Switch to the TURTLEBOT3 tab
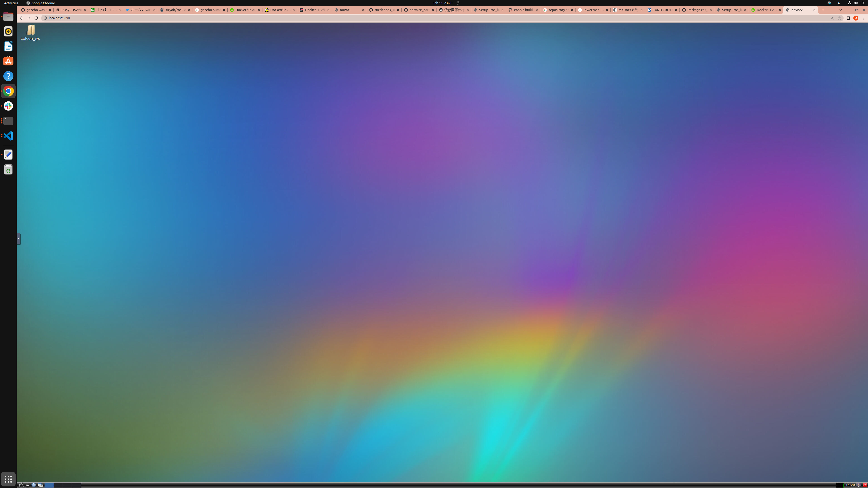This screenshot has height=488, width=868. pos(662,10)
